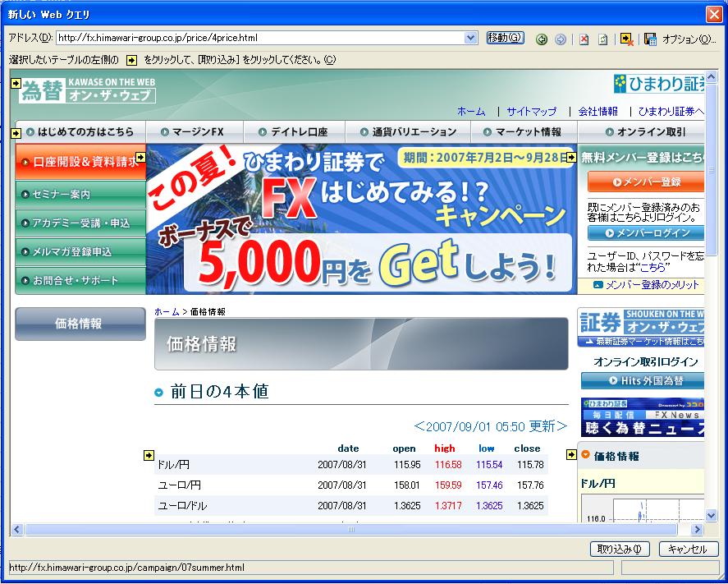
Task: Click the horizontal scrollbar right arrow
Action: (697, 529)
